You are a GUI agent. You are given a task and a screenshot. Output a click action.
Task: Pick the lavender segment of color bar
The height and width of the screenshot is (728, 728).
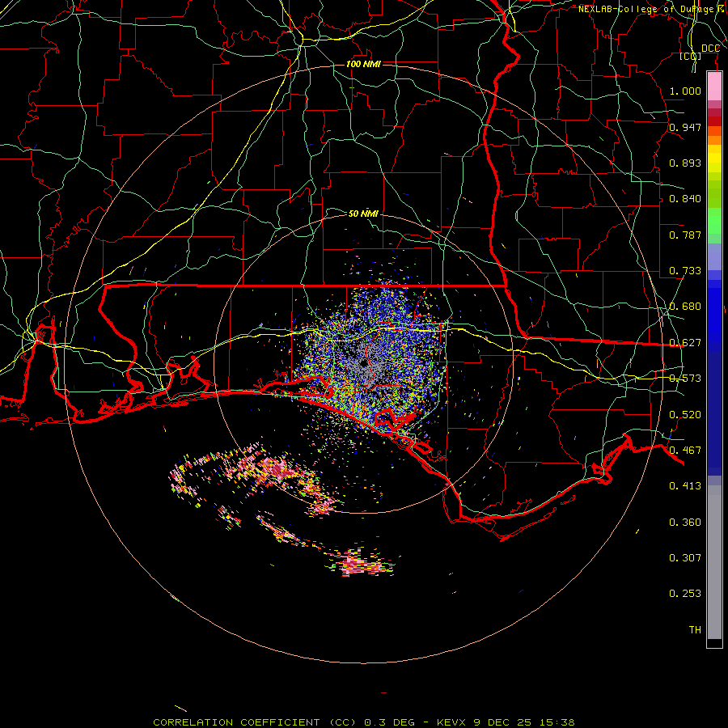pos(714,256)
